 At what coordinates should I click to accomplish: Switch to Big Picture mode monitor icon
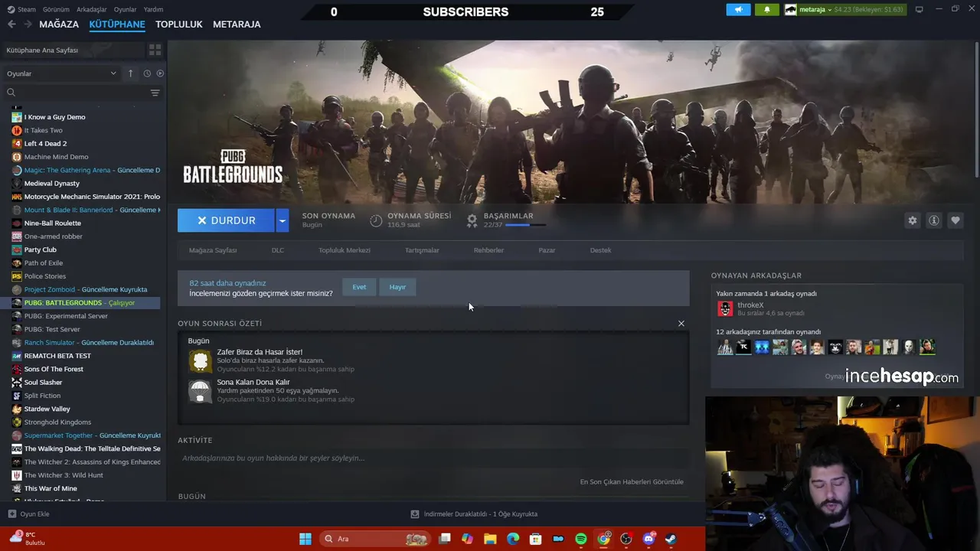[920, 9]
